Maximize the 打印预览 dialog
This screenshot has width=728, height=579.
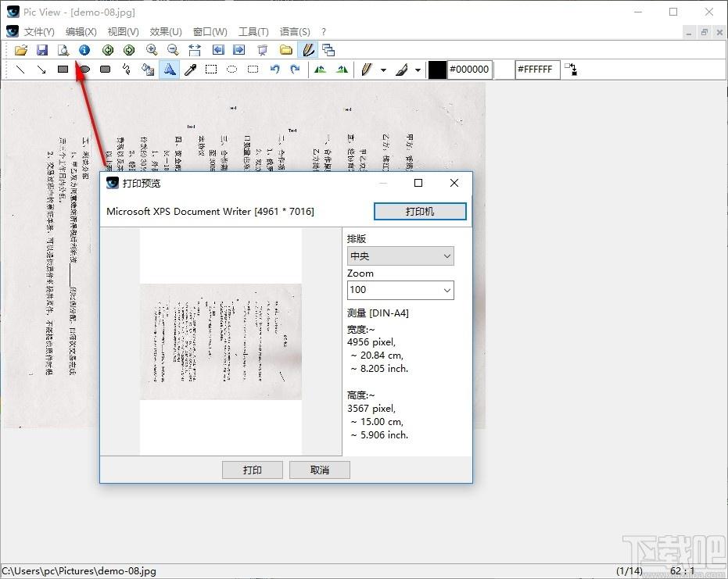[418, 184]
